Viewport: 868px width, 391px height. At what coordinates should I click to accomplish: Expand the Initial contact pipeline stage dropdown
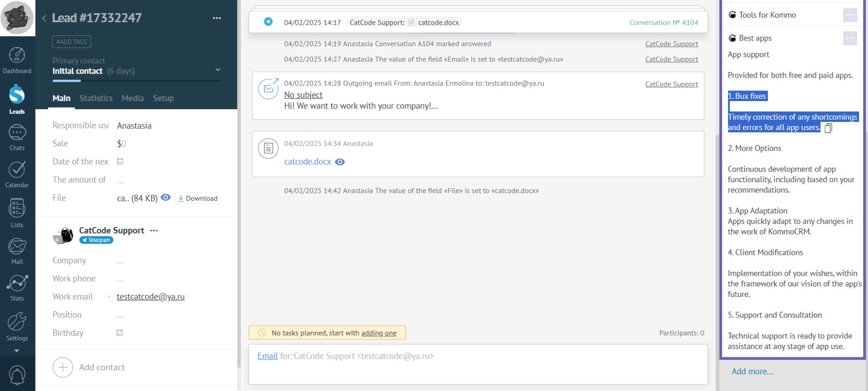click(218, 70)
